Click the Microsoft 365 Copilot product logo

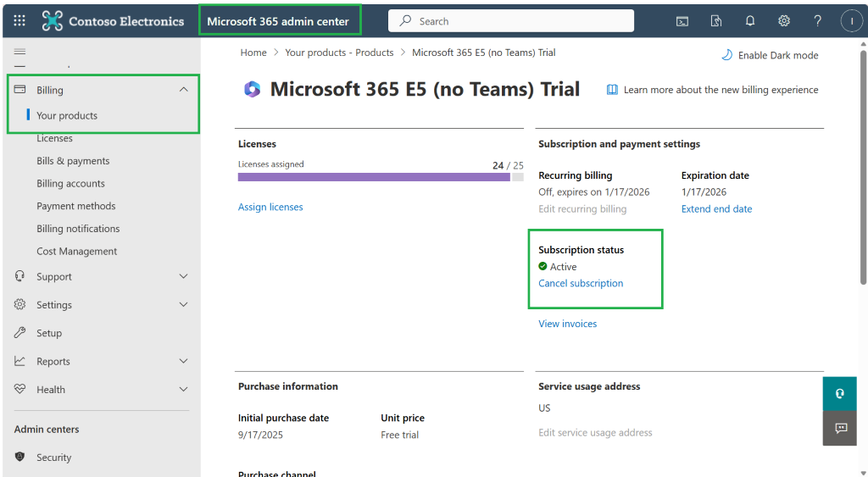click(253, 89)
